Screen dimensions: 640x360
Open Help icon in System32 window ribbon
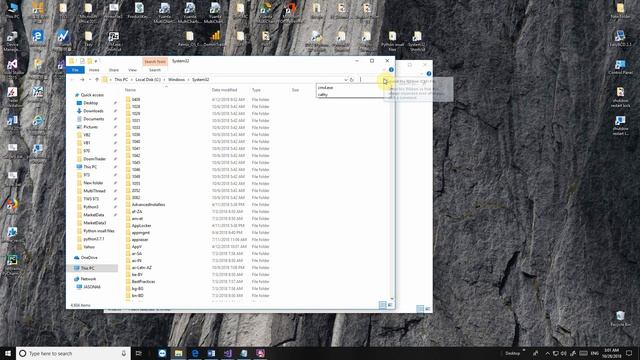(x=391, y=70)
